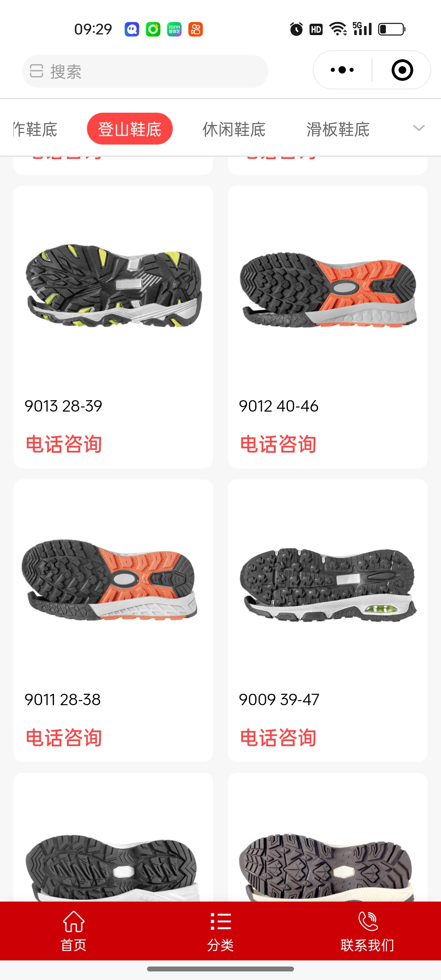Image resolution: width=441 pixels, height=980 pixels.
Task: Focus the 搜索 input field
Action: [x=145, y=71]
